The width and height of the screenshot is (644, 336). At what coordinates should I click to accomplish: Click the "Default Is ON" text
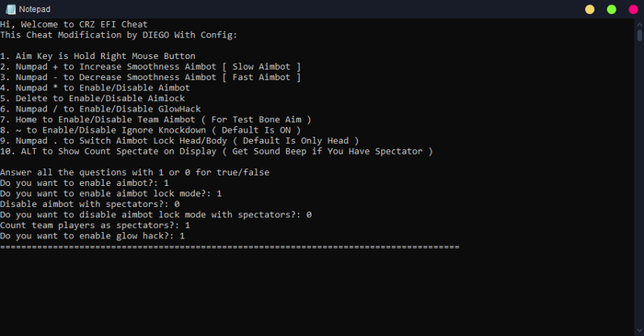click(x=257, y=130)
